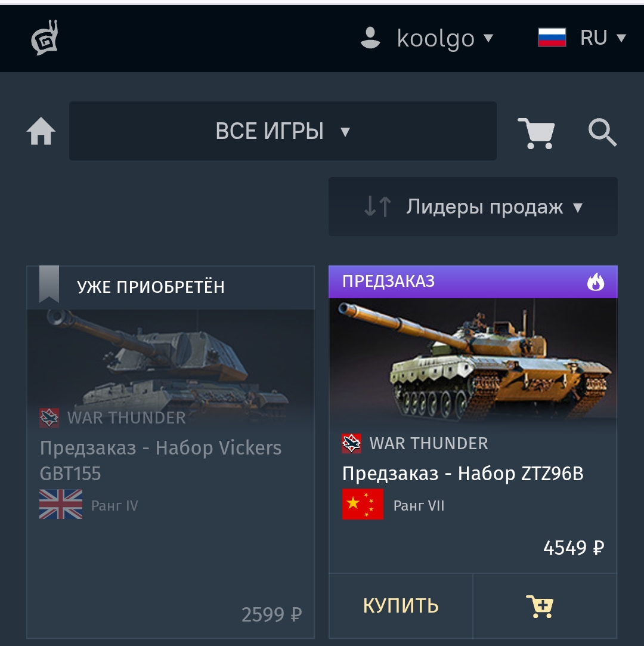Open search with the magnifier icon
Screen dimensions: 644x646
tap(602, 132)
